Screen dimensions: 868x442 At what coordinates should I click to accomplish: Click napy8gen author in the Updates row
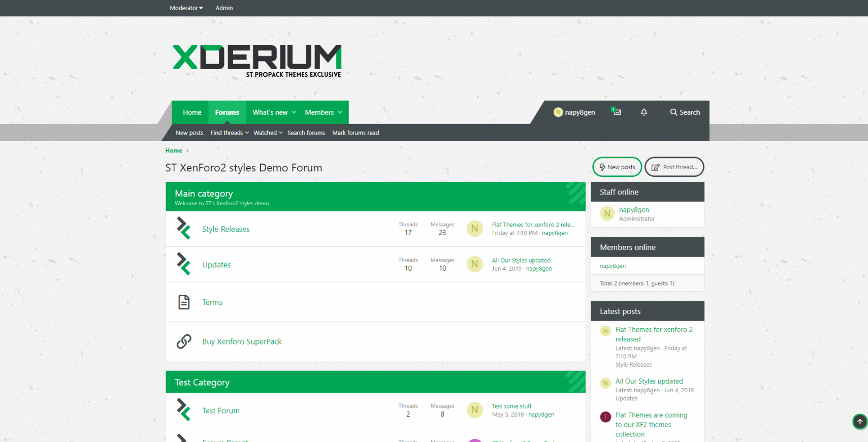tap(539, 268)
